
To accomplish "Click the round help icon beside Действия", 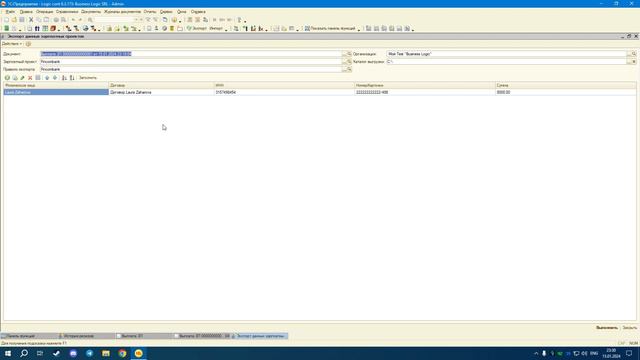I will tap(28, 44).
